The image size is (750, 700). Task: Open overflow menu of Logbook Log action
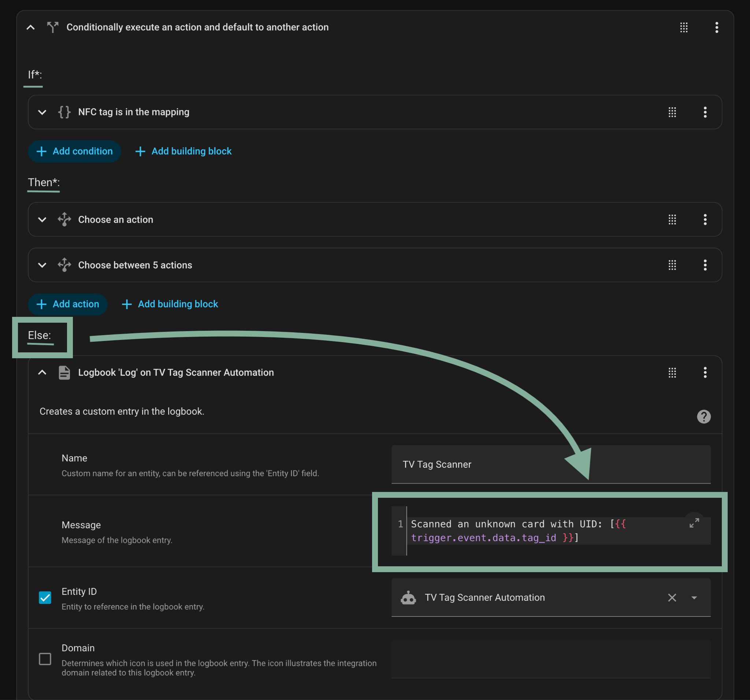point(705,373)
